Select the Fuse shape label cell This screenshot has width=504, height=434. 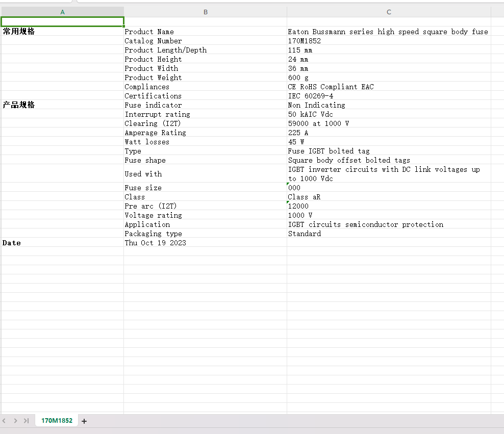pos(206,160)
